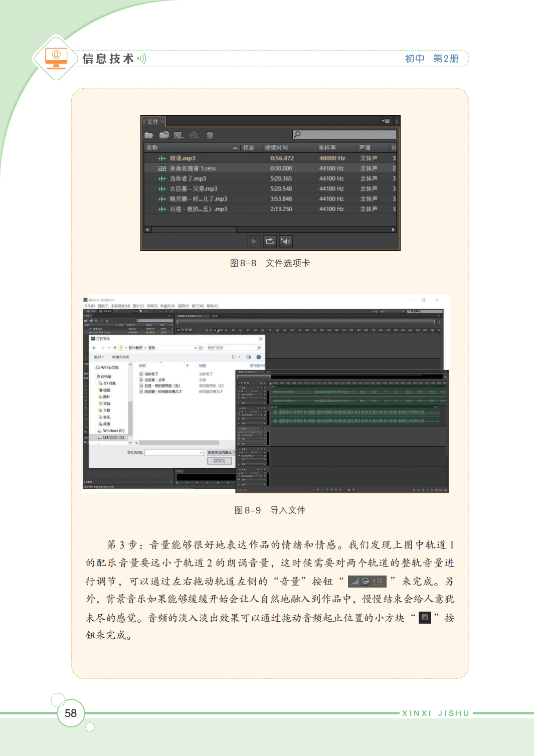Select 朗诵.mp3 in large Files panel
This screenshot has height=756, width=534.
[x=270, y=158]
